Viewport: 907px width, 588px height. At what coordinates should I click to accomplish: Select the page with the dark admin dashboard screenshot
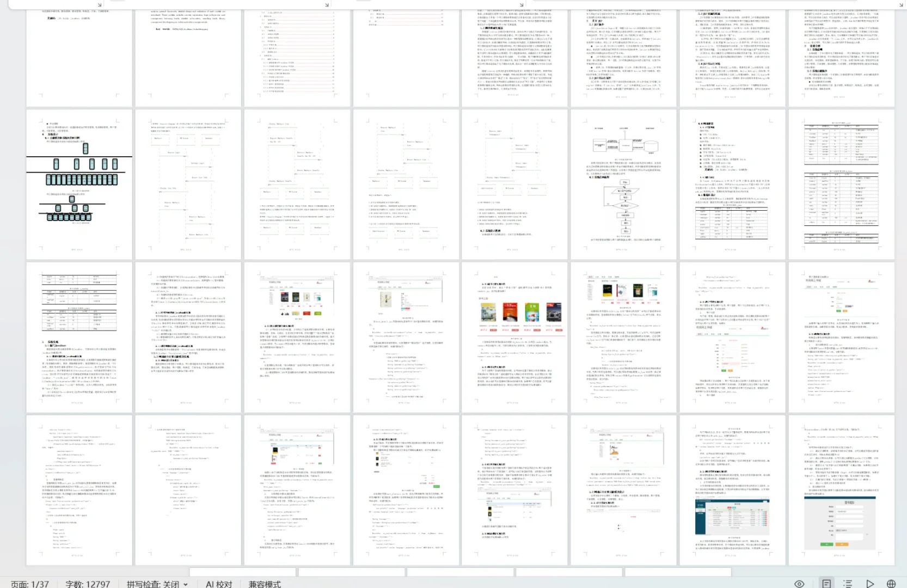pos(733,491)
